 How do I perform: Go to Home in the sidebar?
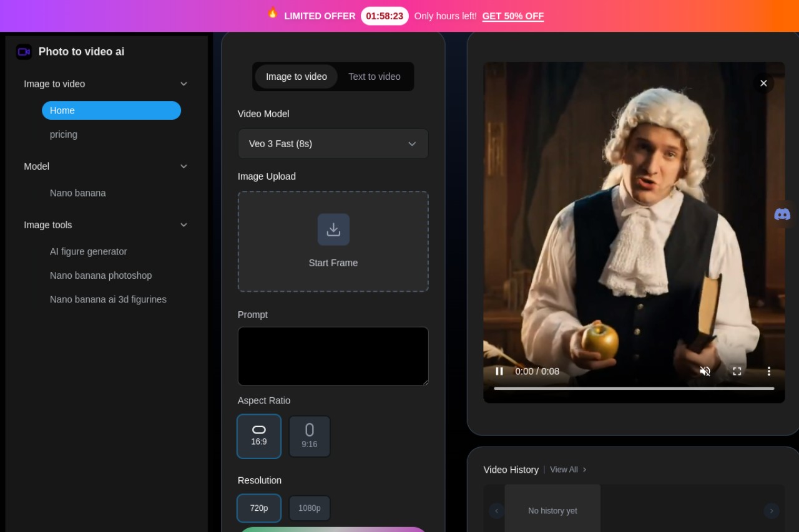(x=111, y=110)
